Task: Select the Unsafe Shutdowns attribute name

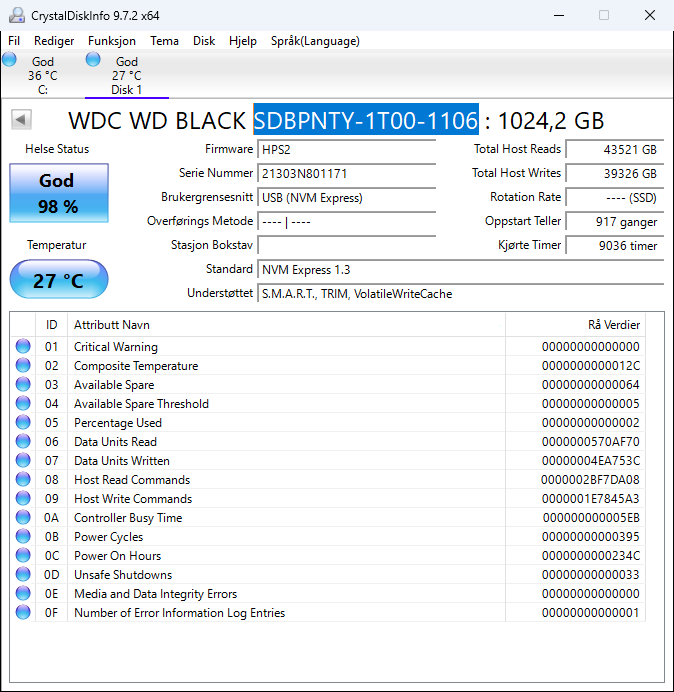Action: pyautogui.click(x=123, y=575)
